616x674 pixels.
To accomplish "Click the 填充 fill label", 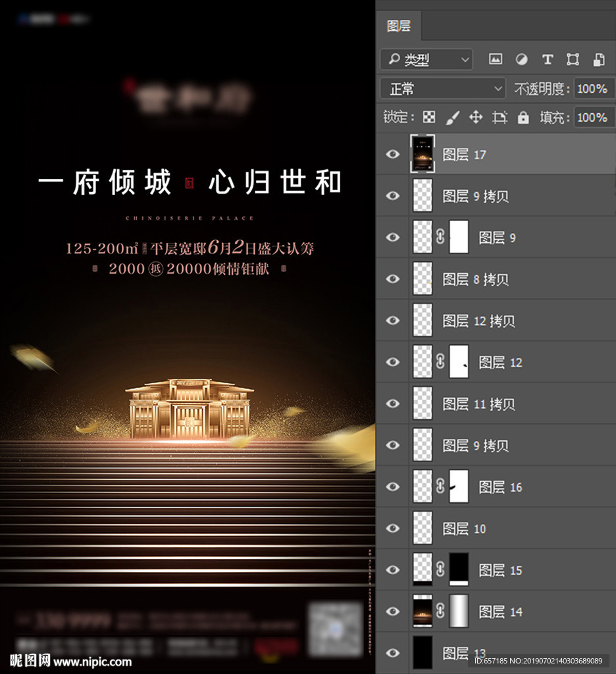I will (x=555, y=117).
